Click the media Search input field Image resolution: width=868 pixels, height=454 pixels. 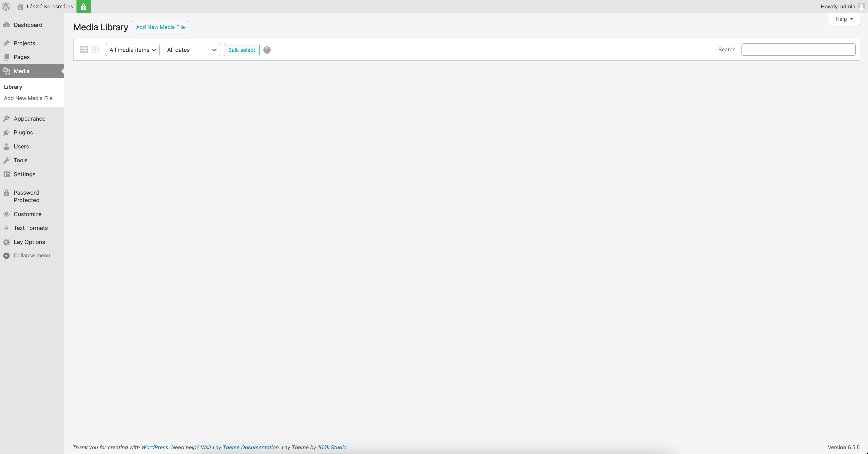(x=798, y=50)
